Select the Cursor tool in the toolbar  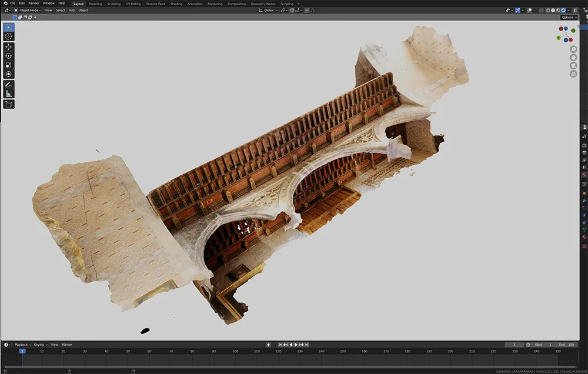click(x=9, y=36)
